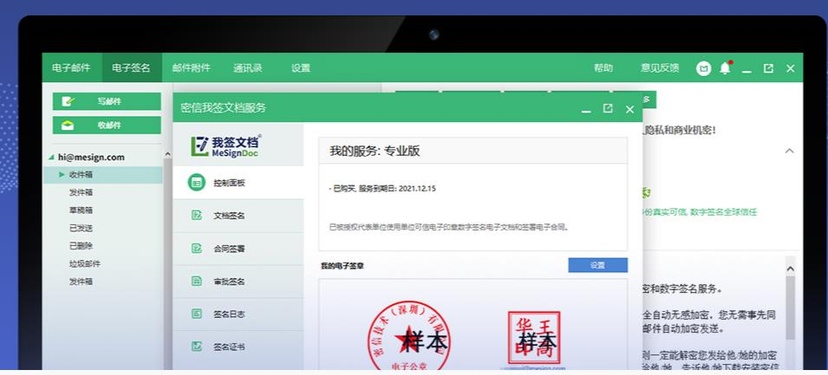Click the blue 设置 button for 电子签章
Image resolution: width=828 pixels, height=375 pixels.
598,265
